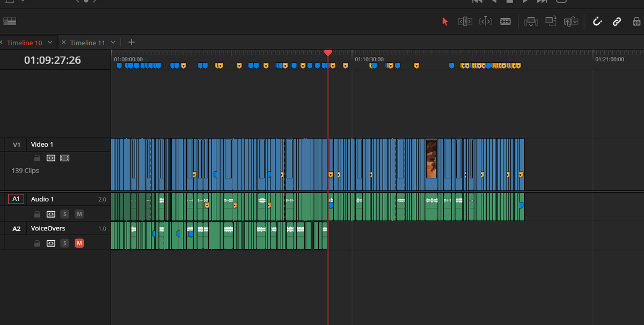Click the Overwrite Clip icon

(551, 21)
